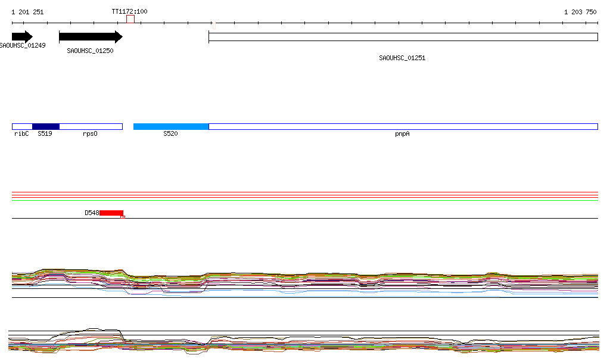Click small red square after D548 bar
The width and height of the screenshot is (610, 364).
coord(123,217)
